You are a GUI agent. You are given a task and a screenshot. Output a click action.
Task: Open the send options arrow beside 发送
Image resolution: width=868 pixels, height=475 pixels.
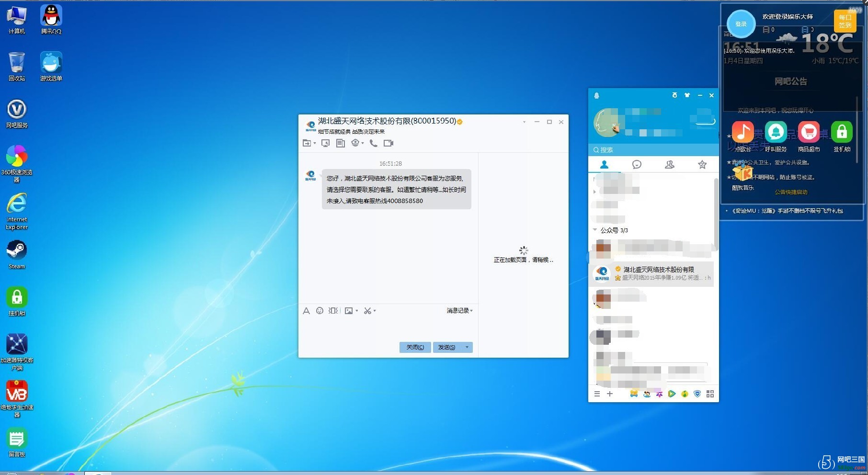(x=467, y=347)
